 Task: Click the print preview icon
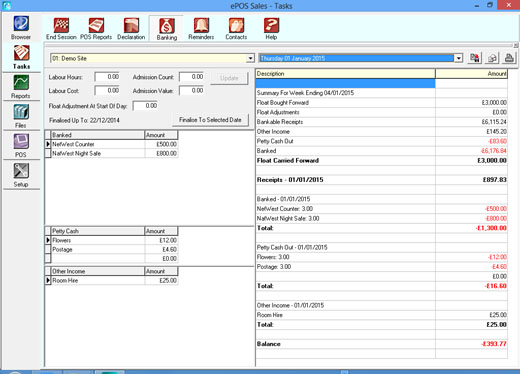click(x=492, y=58)
